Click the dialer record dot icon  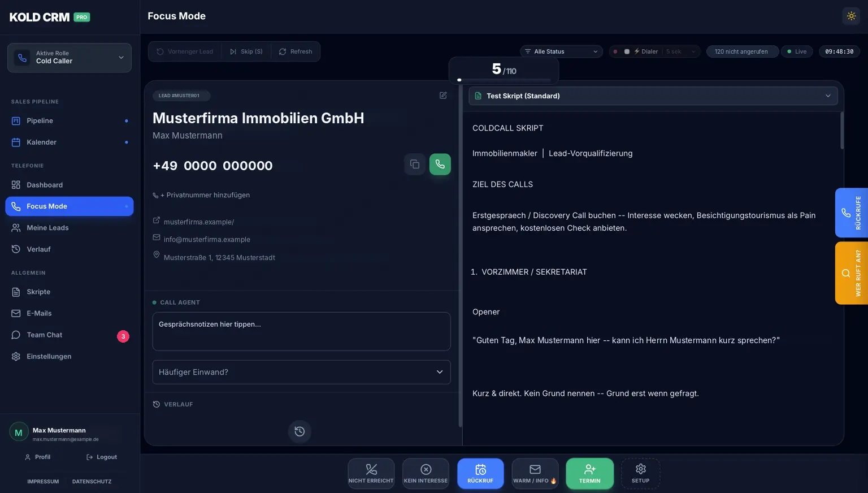pyautogui.click(x=615, y=51)
